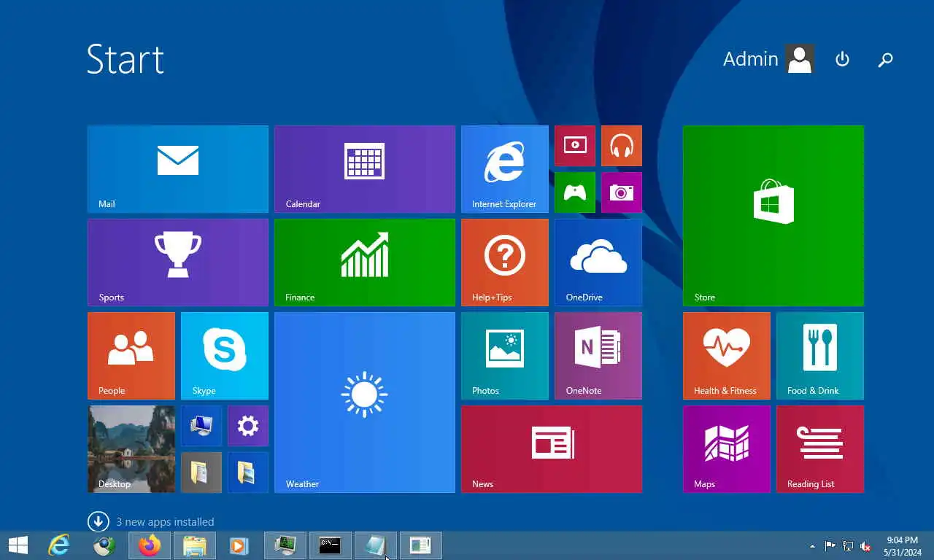Open the Maps tile
Screen dimensions: 934x560
(727, 449)
